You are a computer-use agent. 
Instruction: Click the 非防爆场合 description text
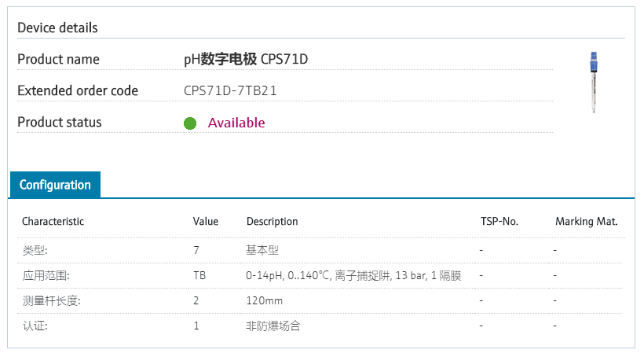click(x=273, y=326)
